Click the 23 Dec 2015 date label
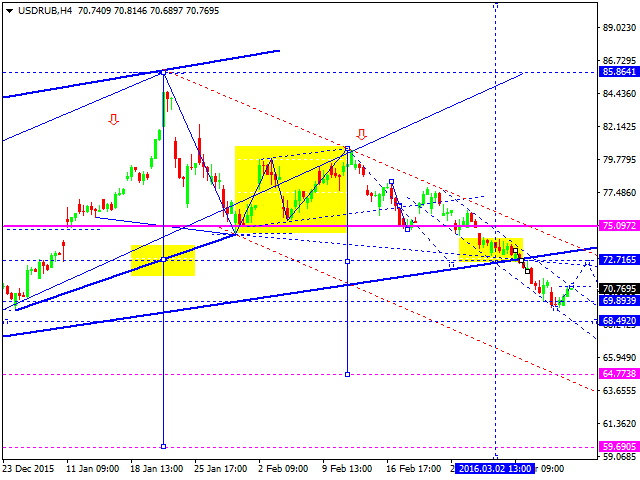The height and width of the screenshot is (480, 640). click(x=34, y=467)
